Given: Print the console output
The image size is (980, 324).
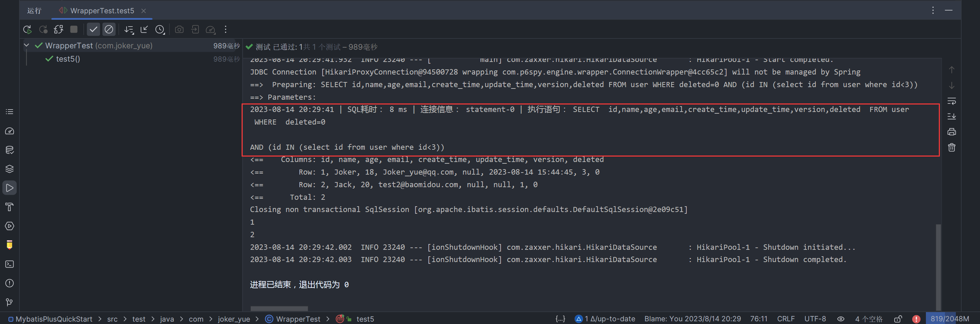Looking at the screenshot, I should coord(951,132).
